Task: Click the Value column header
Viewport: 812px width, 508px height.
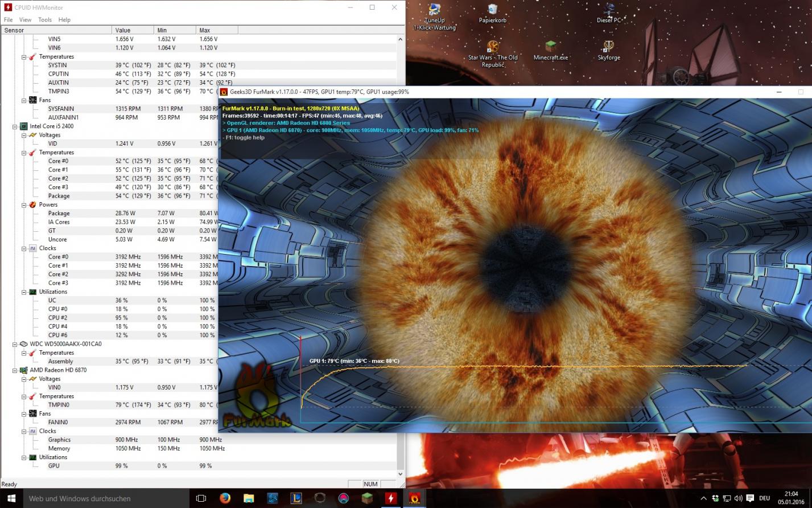Action: click(x=133, y=30)
